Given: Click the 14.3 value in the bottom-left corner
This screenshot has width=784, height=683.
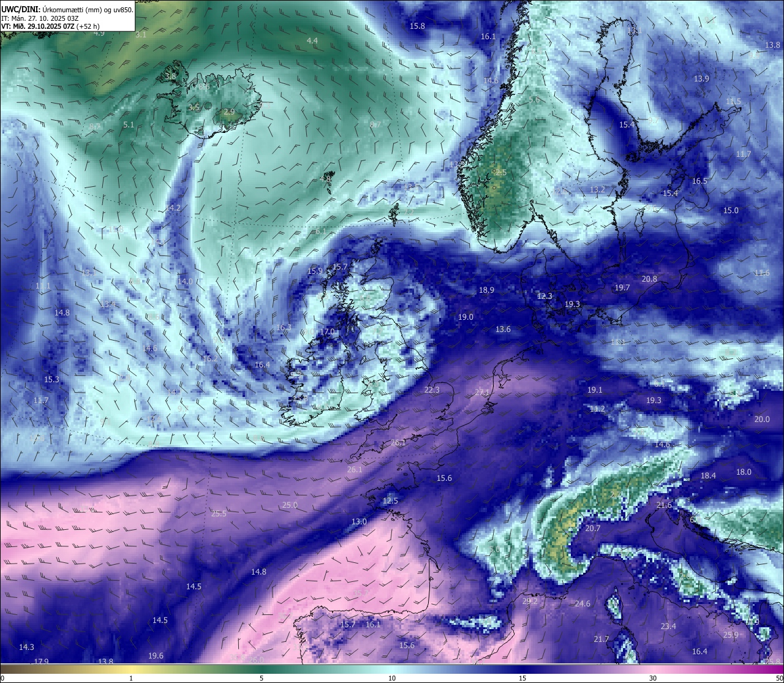Looking at the screenshot, I should tap(26, 647).
